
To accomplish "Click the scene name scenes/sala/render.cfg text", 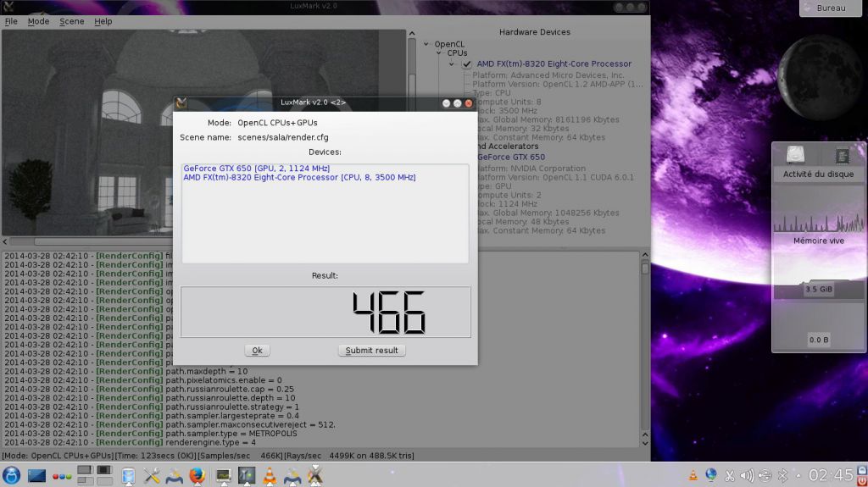I will (x=283, y=137).
